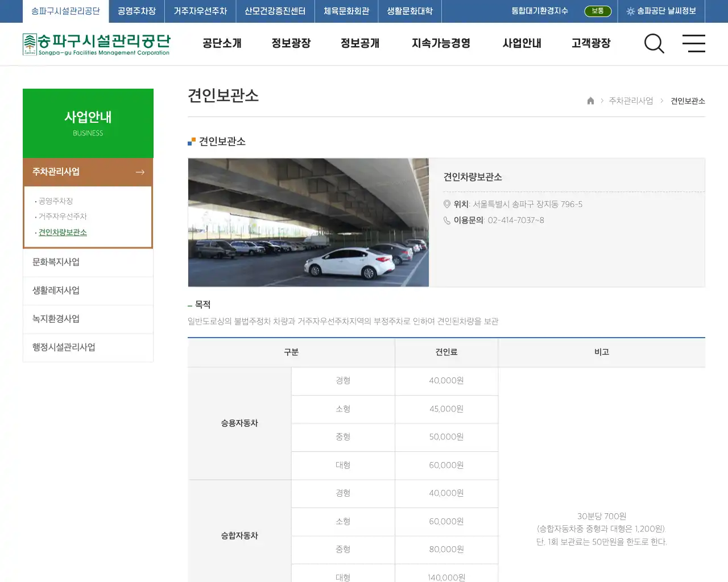Select 견인차량보관소 in the sidebar
Image resolution: width=728 pixels, height=582 pixels.
(x=63, y=232)
